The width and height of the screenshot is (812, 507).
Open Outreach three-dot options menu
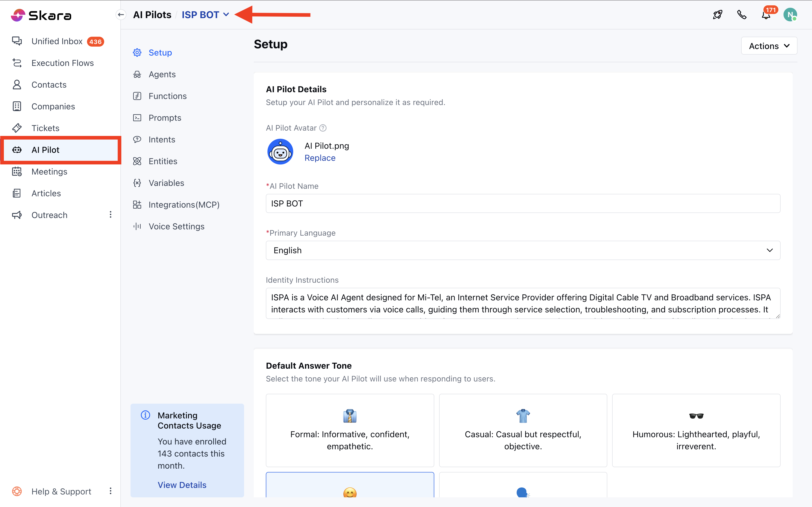click(110, 215)
